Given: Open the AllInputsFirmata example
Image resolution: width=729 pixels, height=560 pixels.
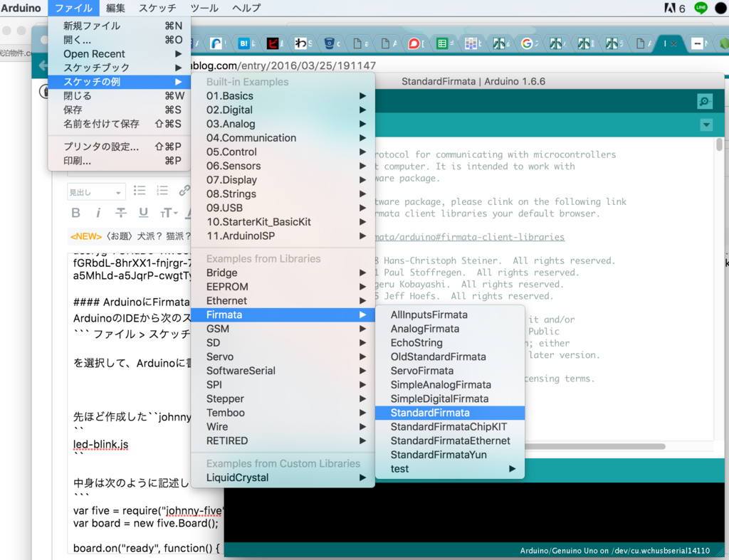Looking at the screenshot, I should [x=450, y=315].
